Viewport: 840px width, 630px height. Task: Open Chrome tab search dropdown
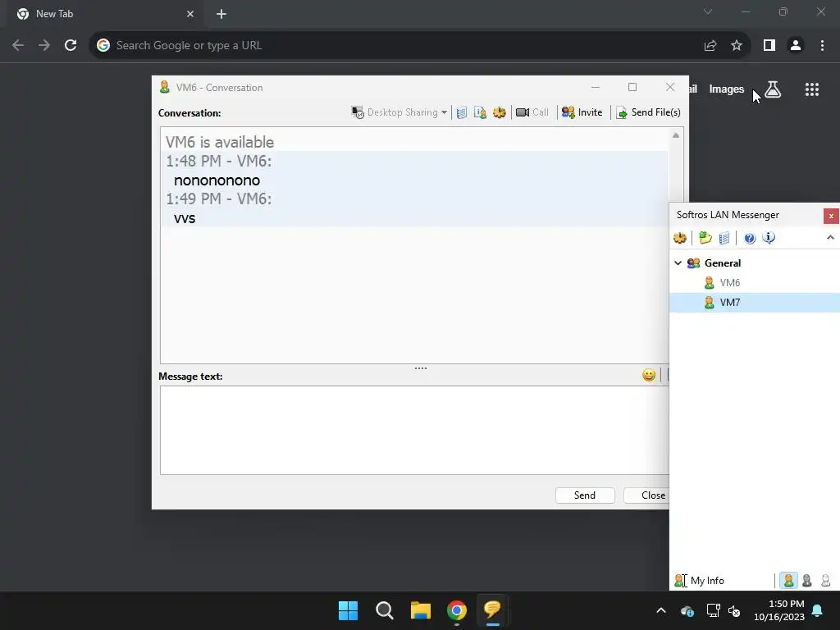tap(708, 11)
